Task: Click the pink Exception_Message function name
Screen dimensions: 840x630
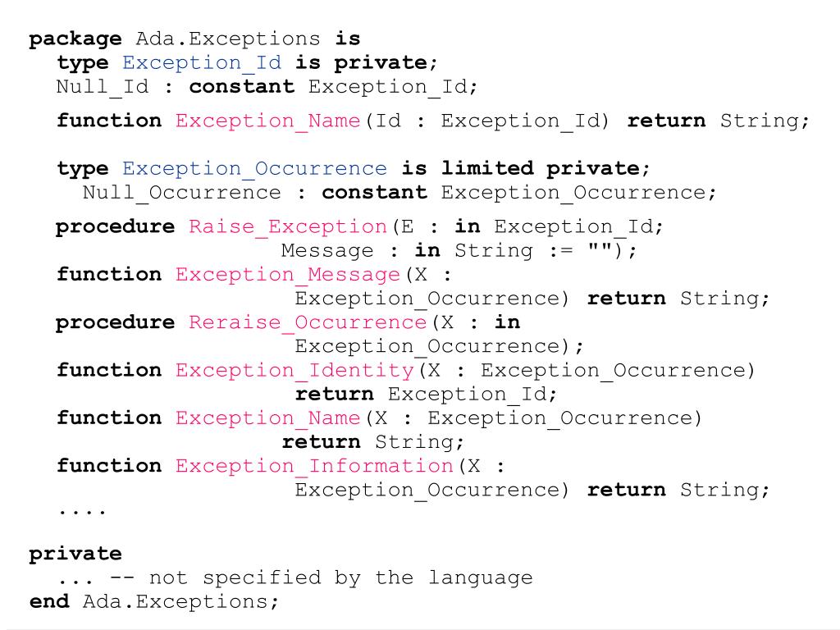Action: click(288, 275)
